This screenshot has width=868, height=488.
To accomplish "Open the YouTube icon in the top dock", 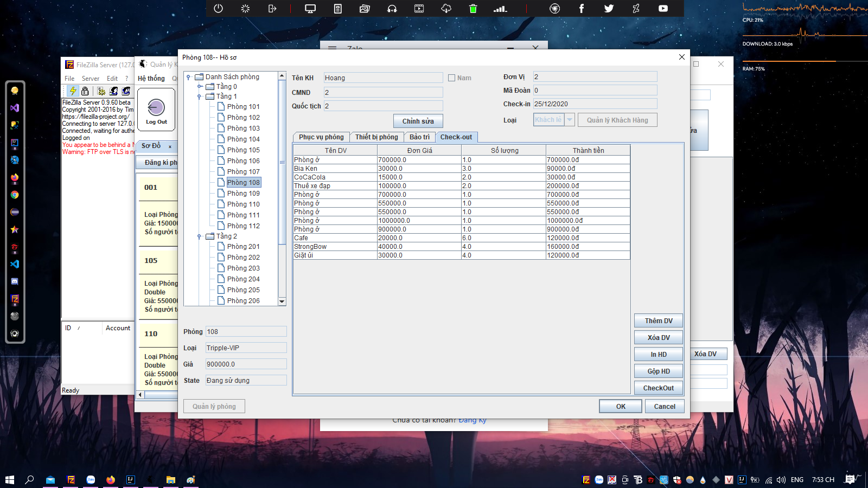I will 663,8.
